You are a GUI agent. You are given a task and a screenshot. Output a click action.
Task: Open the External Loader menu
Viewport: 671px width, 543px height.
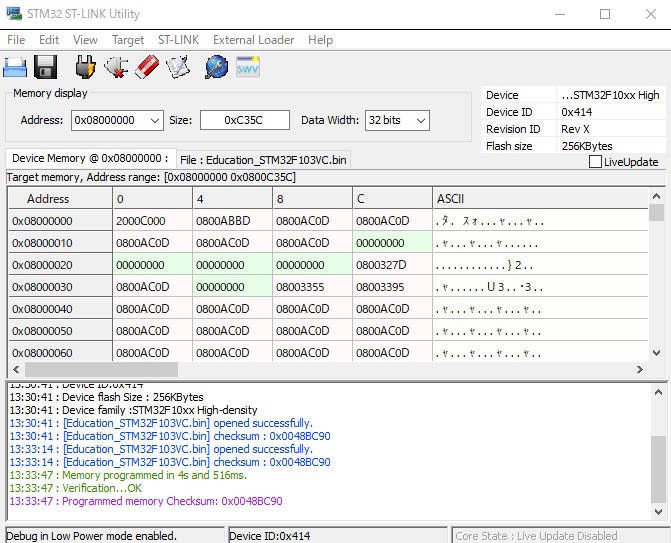tap(254, 40)
